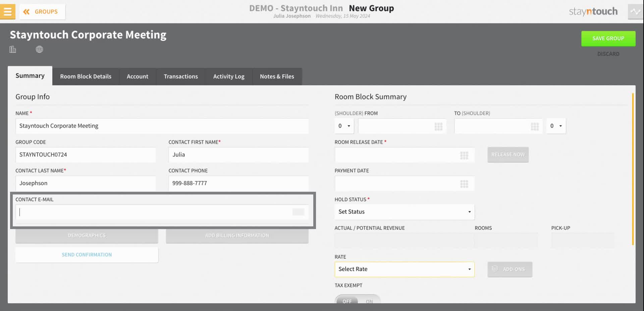
Task: Click Stayntouch Corporate Meeting heading
Action: pyautogui.click(x=88, y=35)
